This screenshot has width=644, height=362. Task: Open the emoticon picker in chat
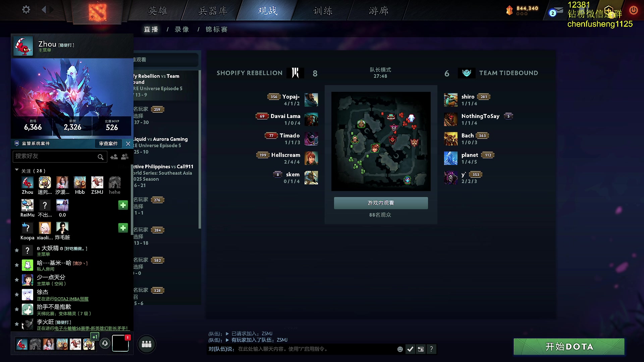[400, 349]
